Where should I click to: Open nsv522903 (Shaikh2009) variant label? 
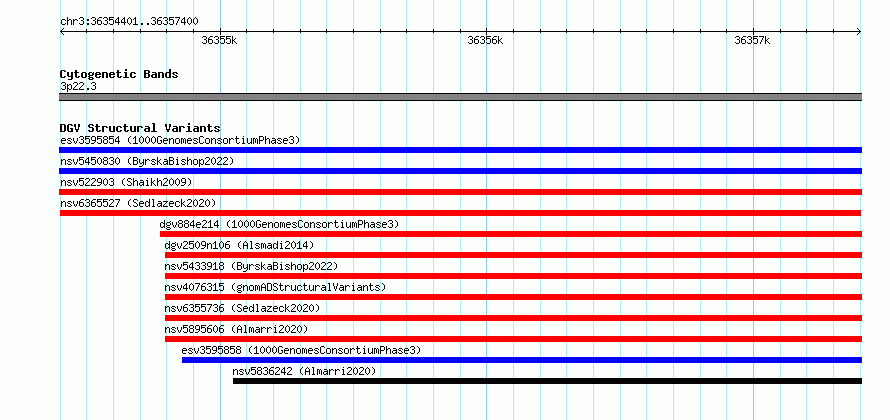tap(126, 182)
